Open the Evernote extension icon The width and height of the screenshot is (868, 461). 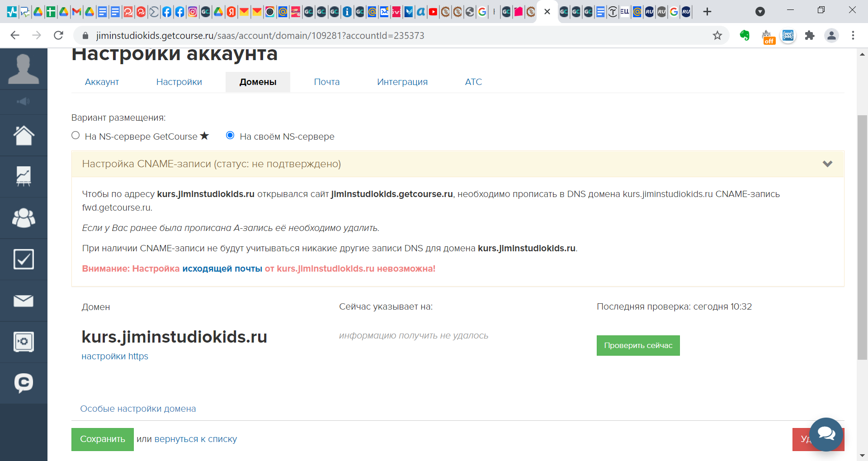pos(745,35)
